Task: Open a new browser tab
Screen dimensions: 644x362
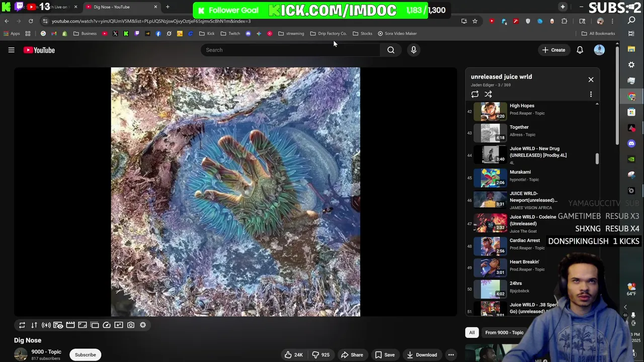Action: pos(168,7)
